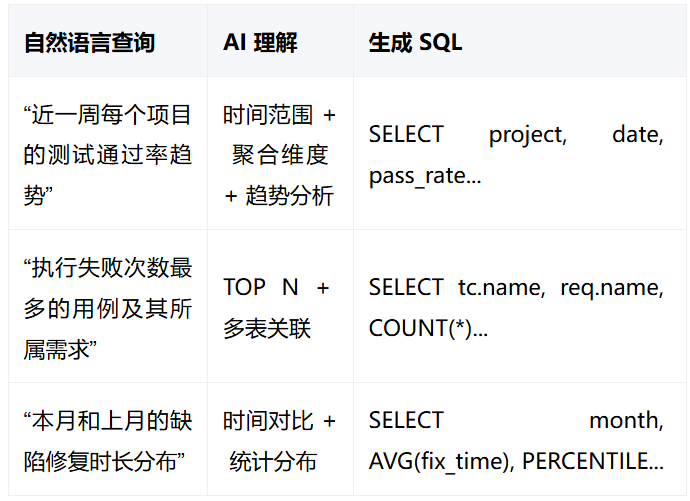This screenshot has width=690, height=501.
Task: Select the 近一周每个项目的测试通过率趋势 query cell
Action: point(108,154)
